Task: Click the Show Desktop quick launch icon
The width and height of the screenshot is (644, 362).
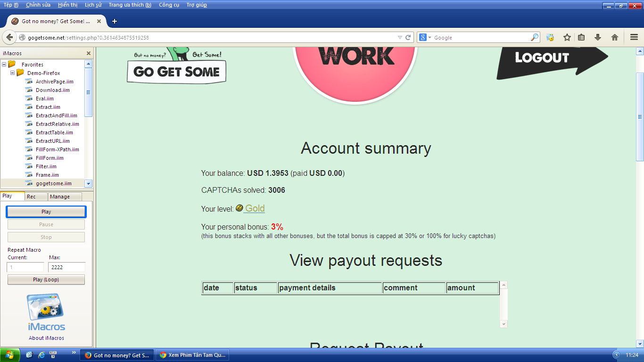Action: tap(29, 355)
